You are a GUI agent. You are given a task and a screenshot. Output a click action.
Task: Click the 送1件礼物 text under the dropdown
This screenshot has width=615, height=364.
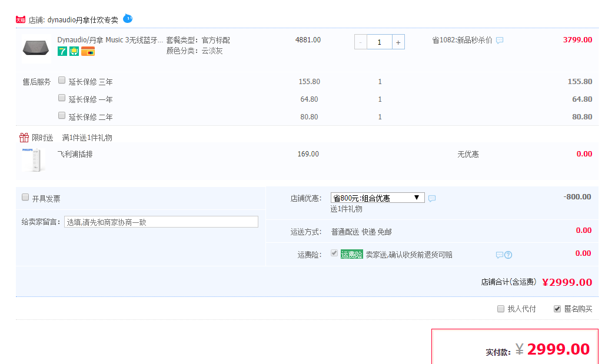tap(346, 209)
